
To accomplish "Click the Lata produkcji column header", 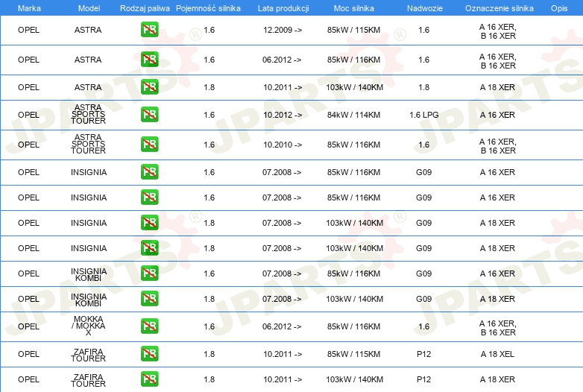I will click(x=282, y=7).
